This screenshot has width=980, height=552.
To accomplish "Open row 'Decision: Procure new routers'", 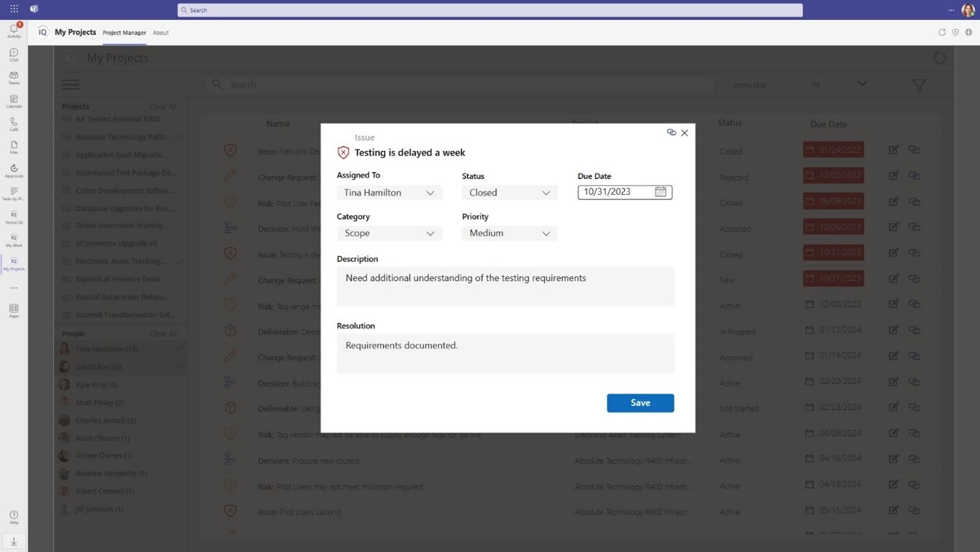I will [x=308, y=460].
